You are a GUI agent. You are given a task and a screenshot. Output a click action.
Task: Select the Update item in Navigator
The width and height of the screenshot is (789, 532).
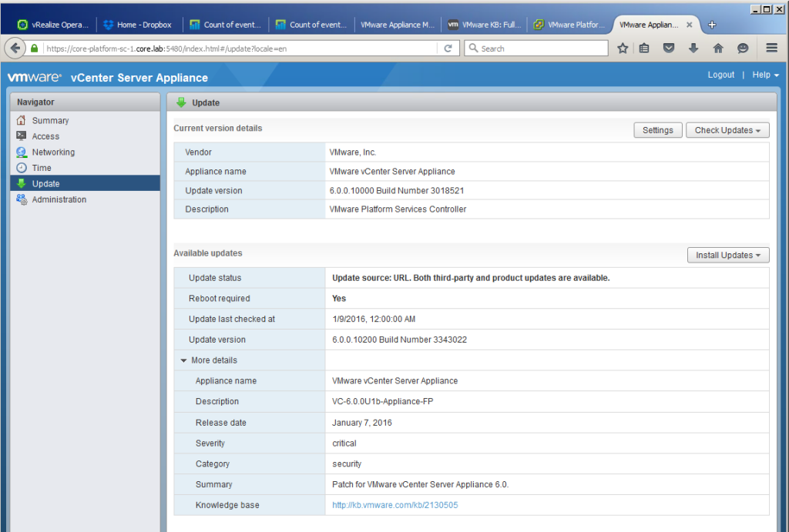(x=85, y=183)
